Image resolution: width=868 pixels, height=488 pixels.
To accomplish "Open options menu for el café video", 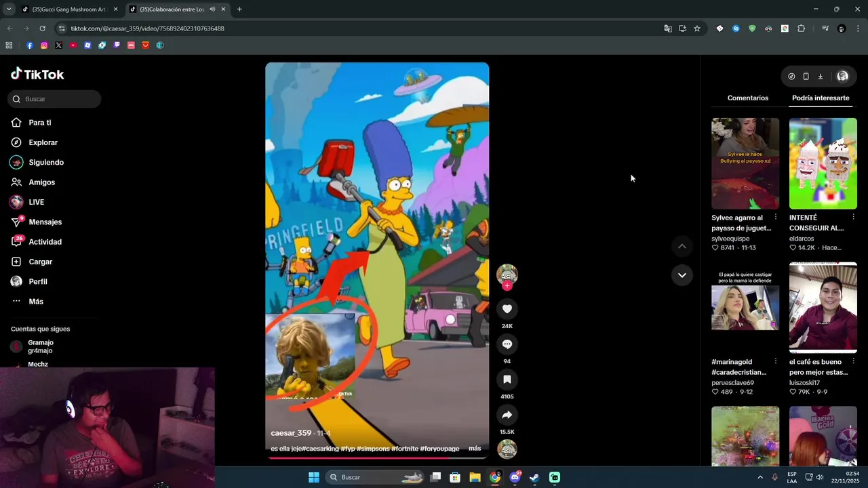I will [853, 361].
